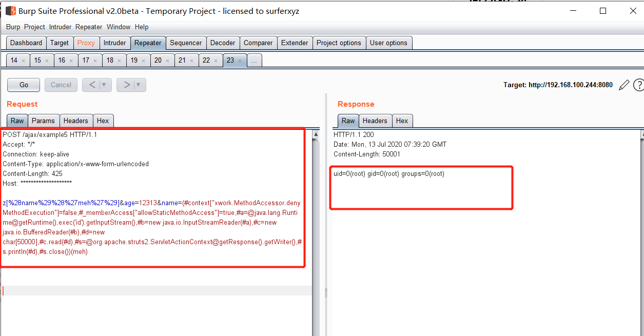644x336 pixels.
Task: Click the request pane vertical scrollbar
Action: [x=316, y=233]
